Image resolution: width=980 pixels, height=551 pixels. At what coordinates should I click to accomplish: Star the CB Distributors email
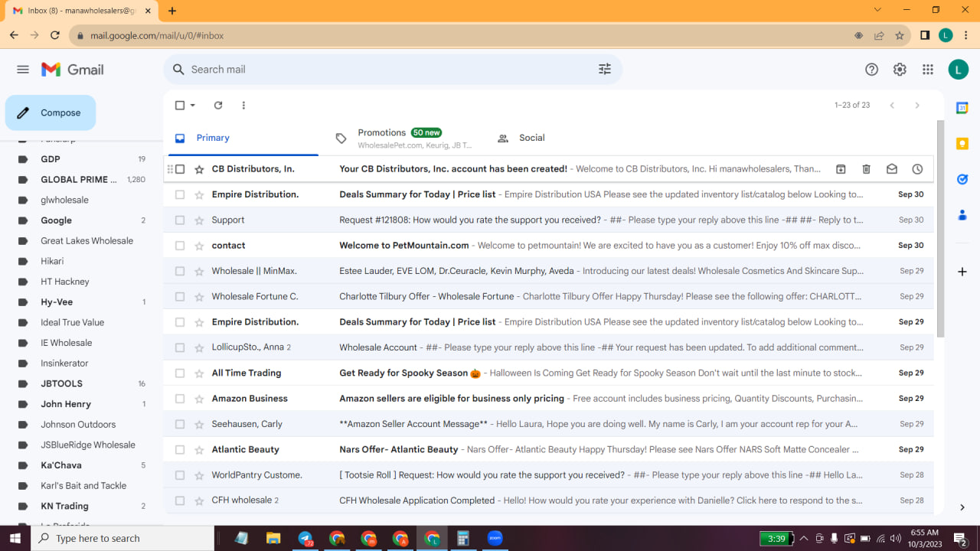click(199, 169)
